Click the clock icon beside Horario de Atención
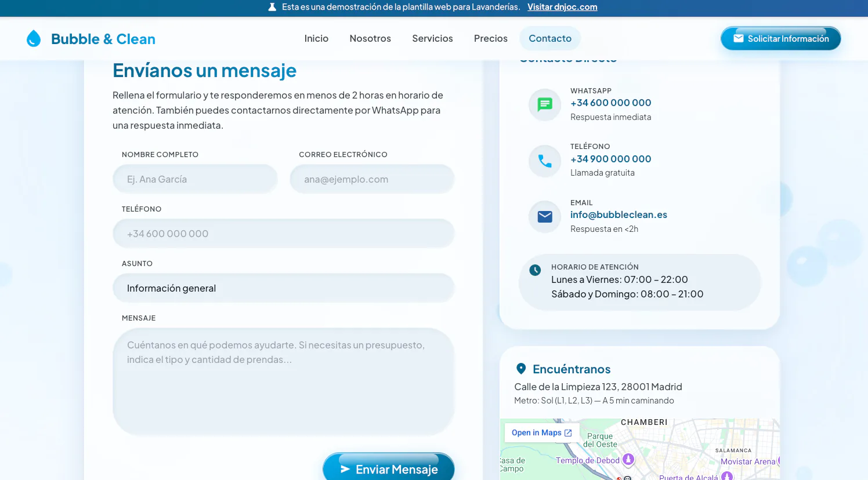The image size is (868, 480). (535, 270)
